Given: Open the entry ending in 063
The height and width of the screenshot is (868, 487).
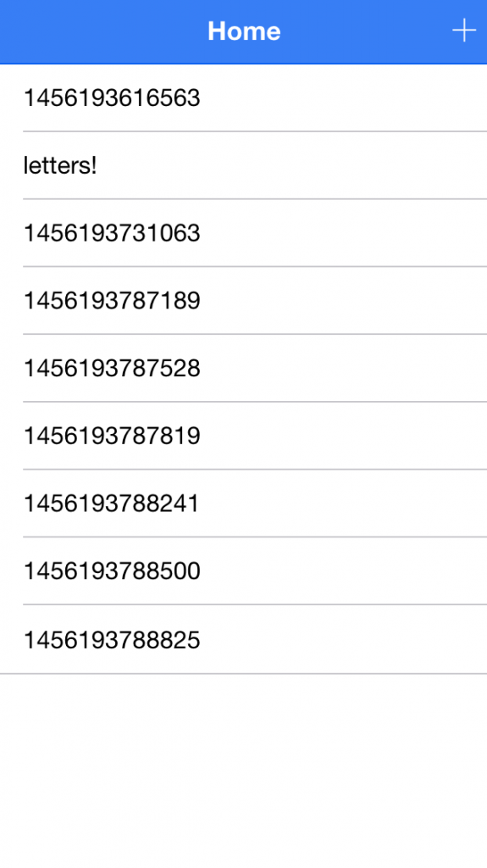Looking at the screenshot, I should click(x=244, y=233).
